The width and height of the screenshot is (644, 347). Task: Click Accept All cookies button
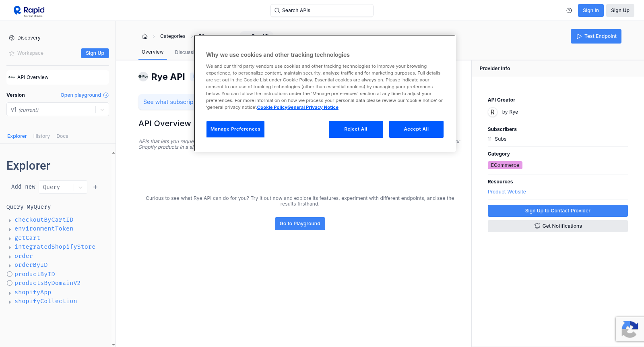click(416, 129)
